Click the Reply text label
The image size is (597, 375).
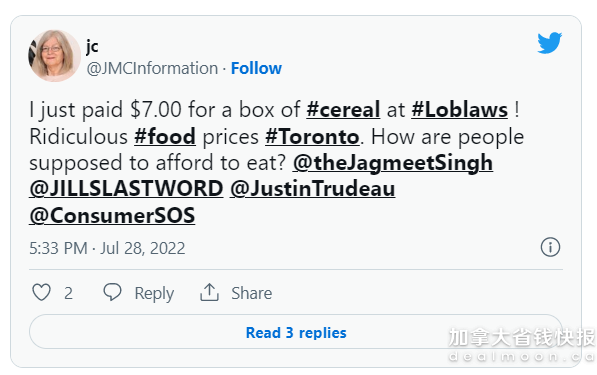pos(154,294)
